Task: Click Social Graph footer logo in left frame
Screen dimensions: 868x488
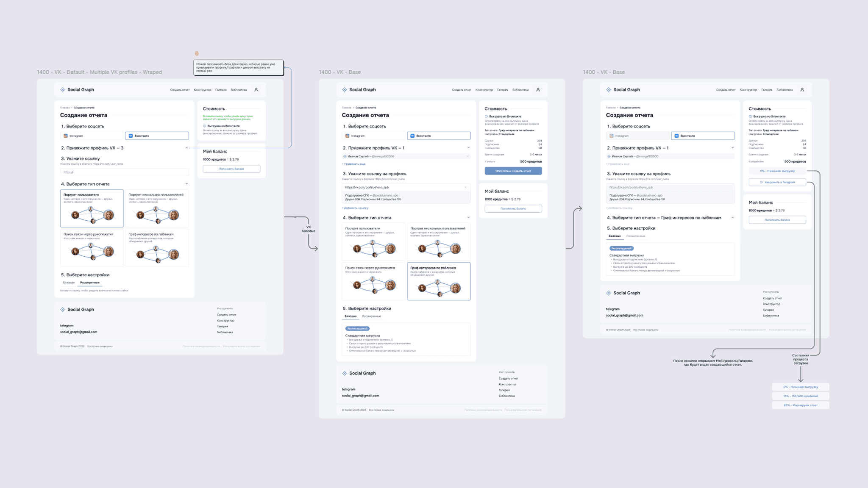Action: (77, 310)
